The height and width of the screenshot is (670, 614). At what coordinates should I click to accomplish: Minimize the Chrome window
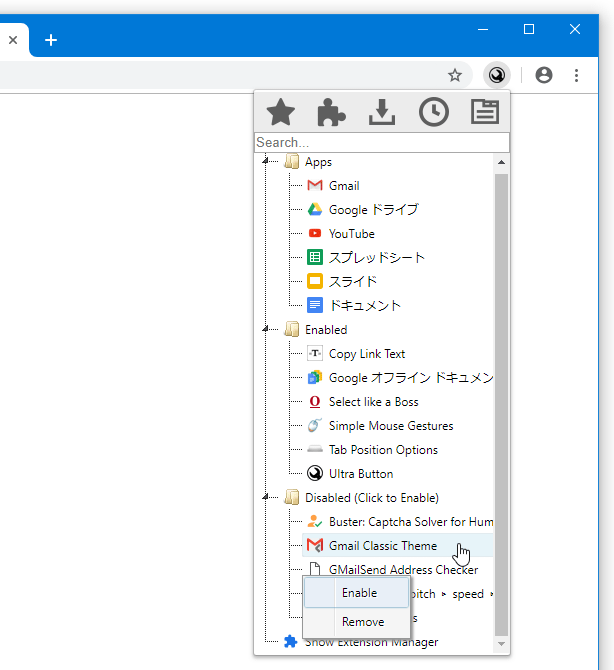click(x=483, y=29)
